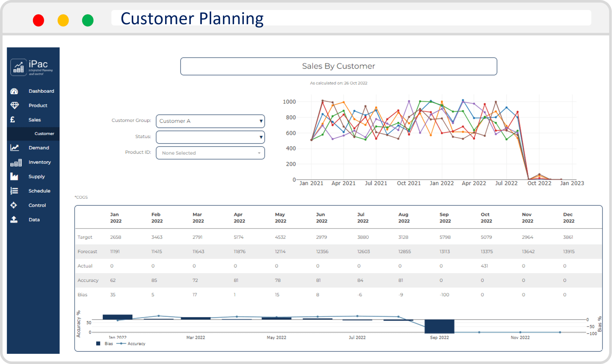Click the Supply factory icon
Image resolution: width=612 pixels, height=364 pixels.
coord(14,177)
